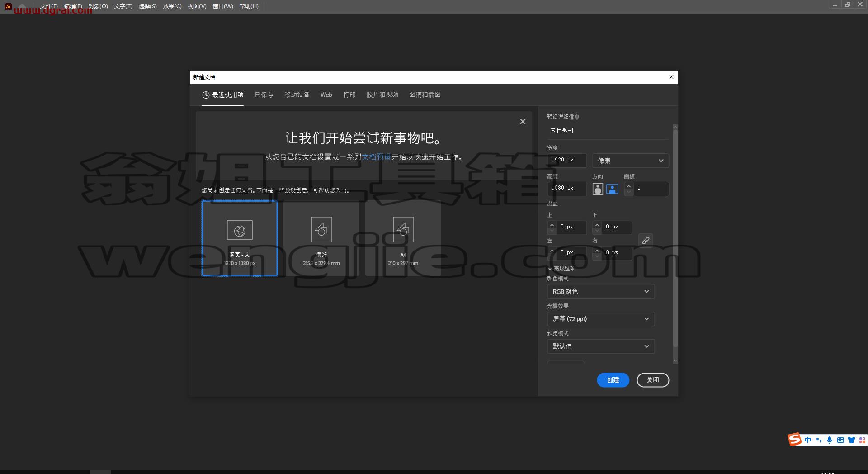The image size is (868, 474).
Task: Follow the 文档预设 link
Action: 377,157
